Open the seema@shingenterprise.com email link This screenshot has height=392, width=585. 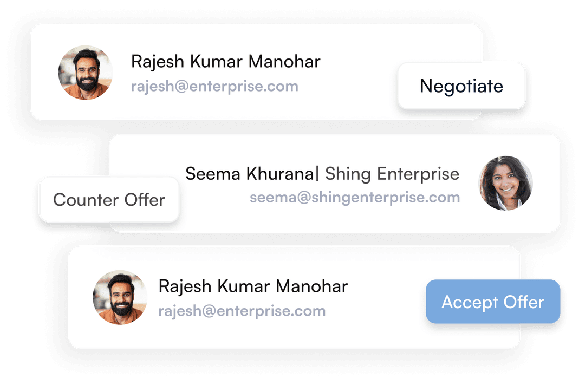click(x=355, y=197)
